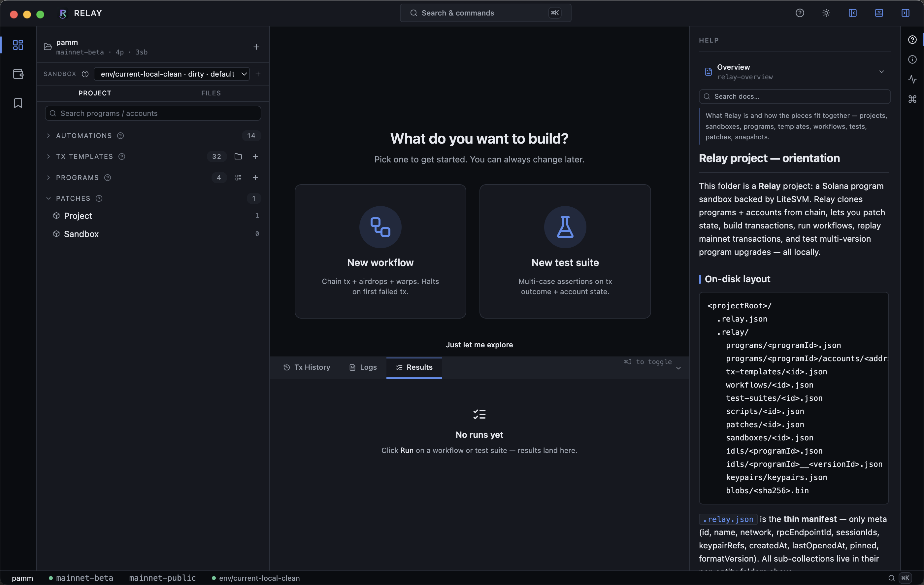
Task: Open the sandbox environment dropdown
Action: click(x=172, y=74)
